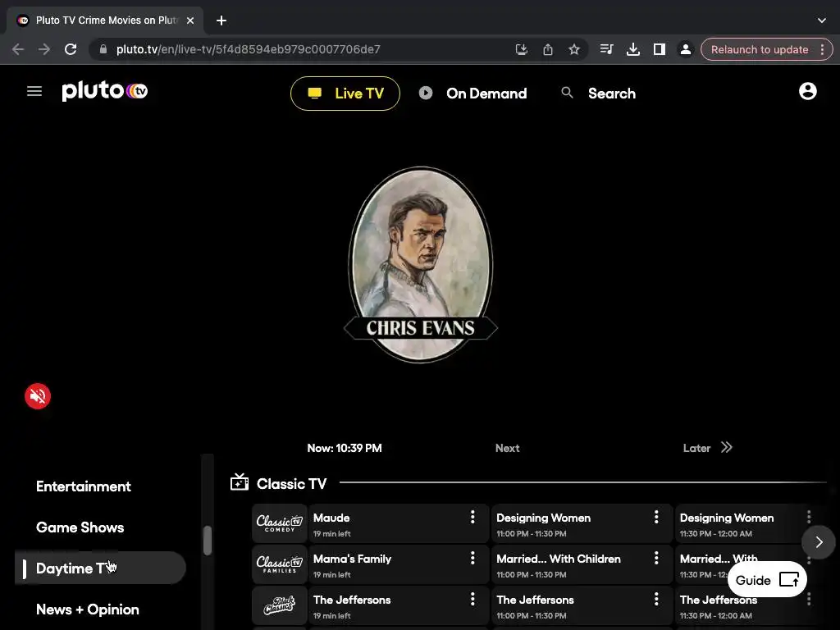The height and width of the screenshot is (630, 840).
Task: Close the Pluto TV Crime Movies tab
Action: [190, 21]
